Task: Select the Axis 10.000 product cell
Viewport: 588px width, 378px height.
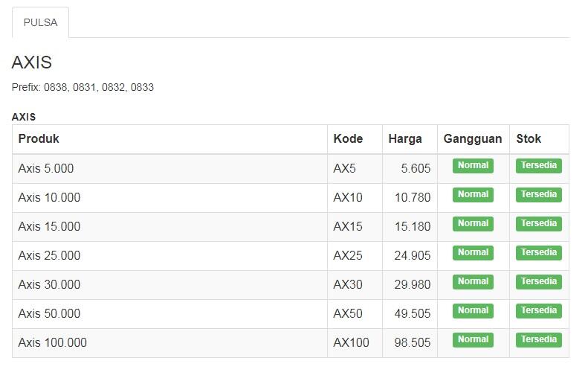Action: pos(170,198)
